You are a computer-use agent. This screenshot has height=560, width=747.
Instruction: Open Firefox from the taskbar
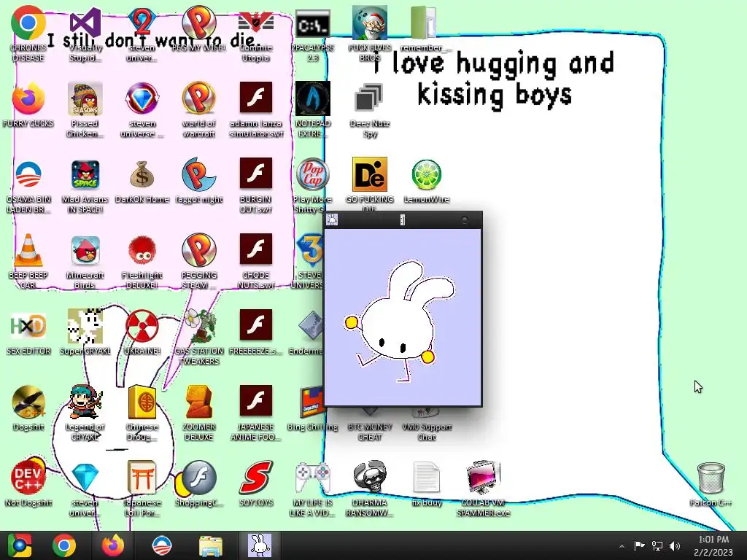[x=113, y=545]
